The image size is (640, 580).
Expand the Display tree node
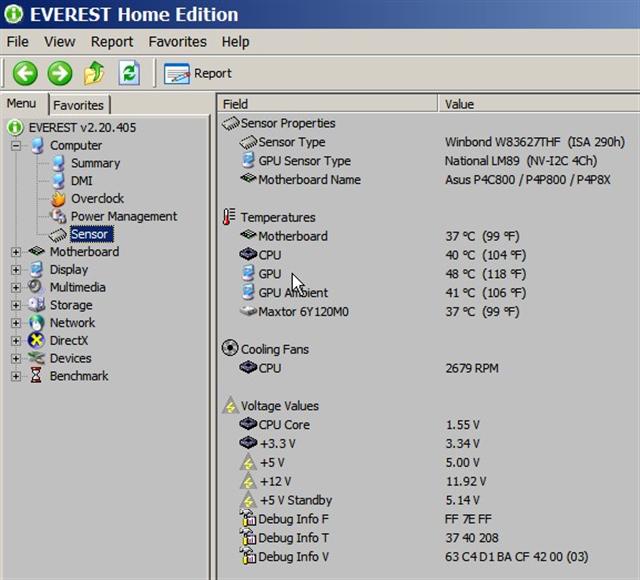pyautogui.click(x=16, y=270)
